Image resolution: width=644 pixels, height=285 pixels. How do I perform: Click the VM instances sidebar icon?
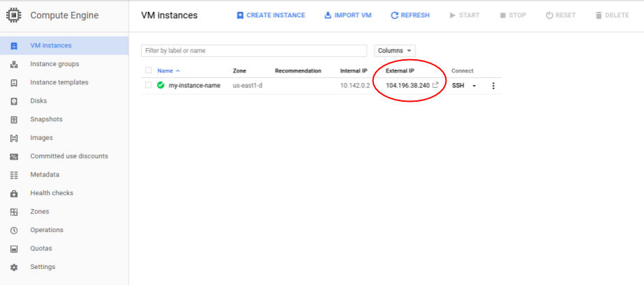(x=14, y=45)
